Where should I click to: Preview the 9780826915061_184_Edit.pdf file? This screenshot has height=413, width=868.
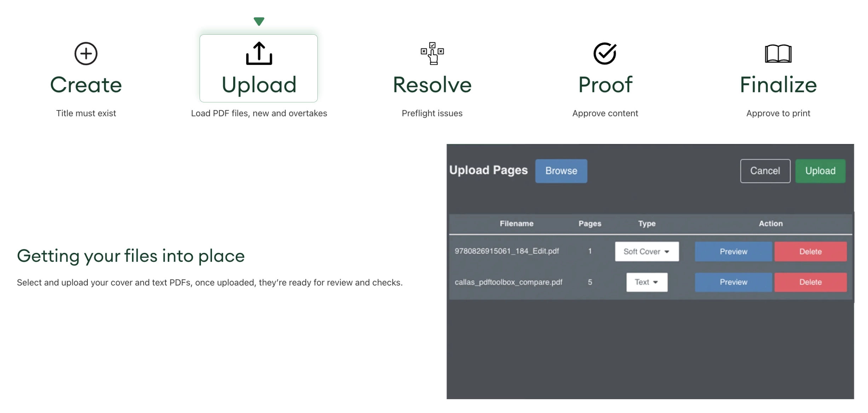click(x=733, y=251)
